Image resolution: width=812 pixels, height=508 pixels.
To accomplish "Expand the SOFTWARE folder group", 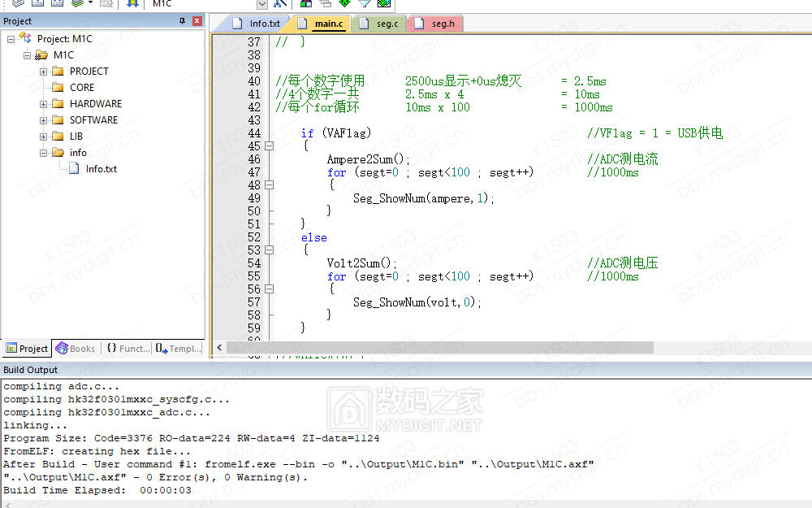I will coord(44,120).
